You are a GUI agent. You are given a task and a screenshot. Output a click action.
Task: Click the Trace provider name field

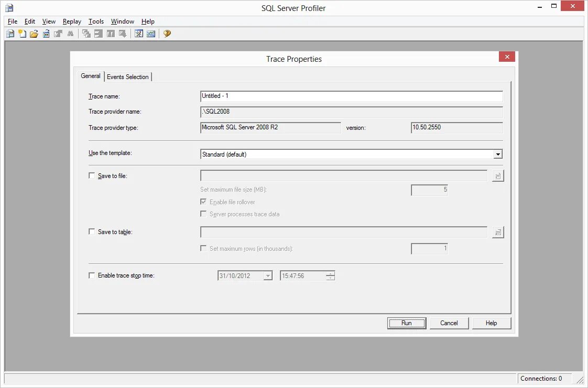click(x=351, y=112)
